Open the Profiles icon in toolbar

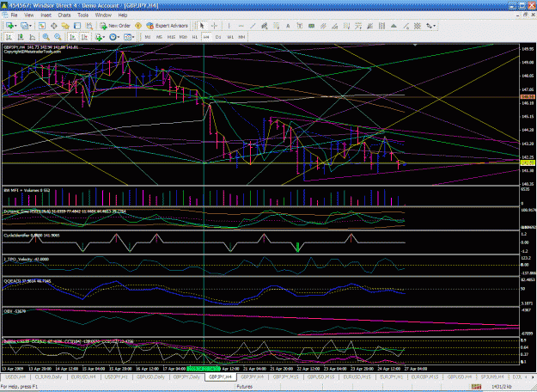click(24, 26)
